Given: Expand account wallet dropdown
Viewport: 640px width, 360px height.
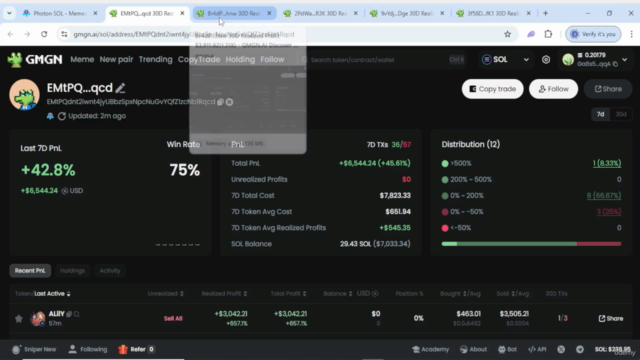Looking at the screenshot, I should 624,60.
